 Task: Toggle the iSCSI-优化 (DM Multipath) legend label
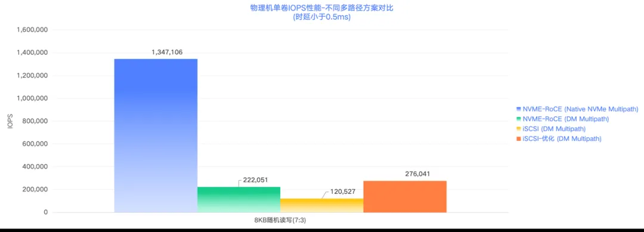pos(562,139)
